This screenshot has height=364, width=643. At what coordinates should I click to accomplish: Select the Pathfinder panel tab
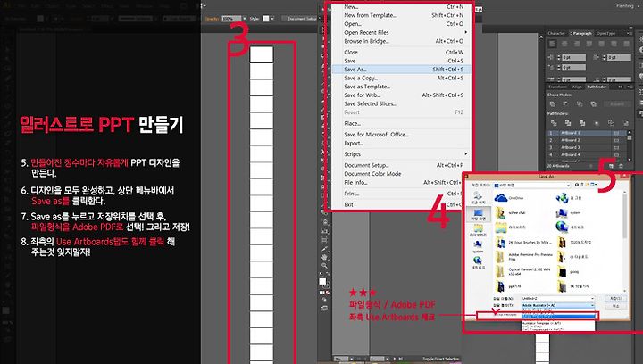(597, 87)
